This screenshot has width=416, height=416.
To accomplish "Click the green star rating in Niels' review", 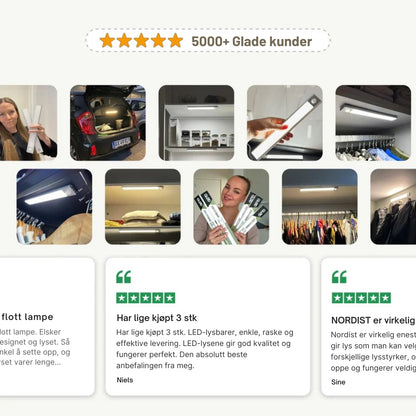I will point(146,298).
